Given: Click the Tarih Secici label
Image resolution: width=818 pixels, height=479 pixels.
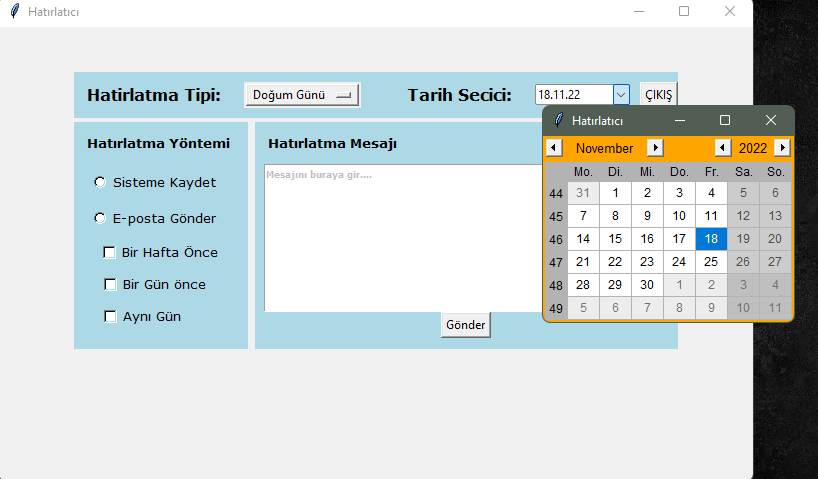Looking at the screenshot, I should coord(459,95).
